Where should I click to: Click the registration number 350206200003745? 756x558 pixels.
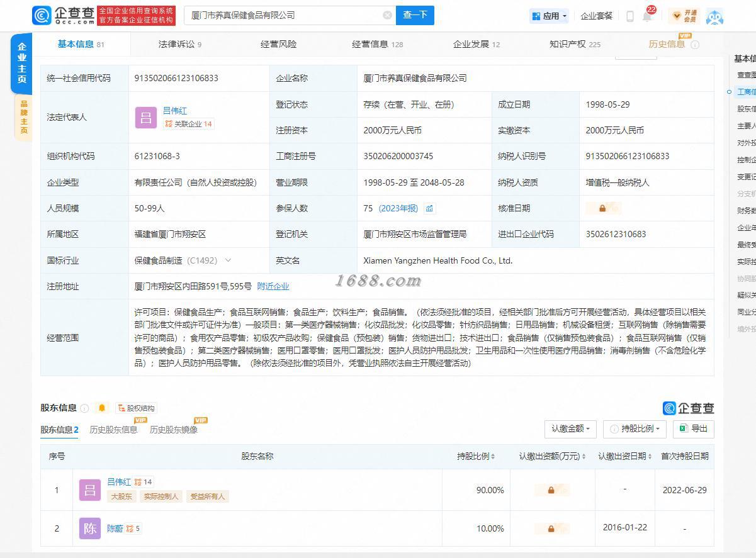pyautogui.click(x=398, y=156)
